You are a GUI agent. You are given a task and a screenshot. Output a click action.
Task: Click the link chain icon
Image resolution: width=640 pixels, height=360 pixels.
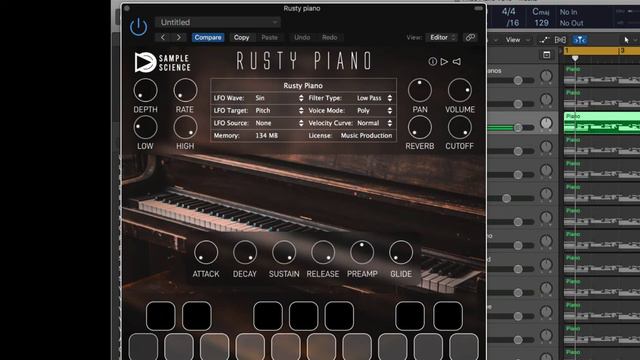pos(470,37)
